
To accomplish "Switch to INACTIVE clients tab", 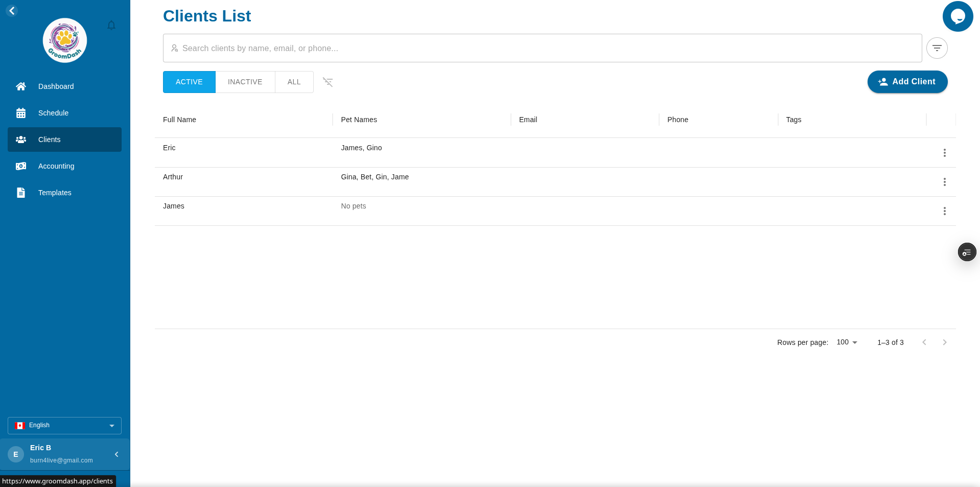I will point(245,82).
